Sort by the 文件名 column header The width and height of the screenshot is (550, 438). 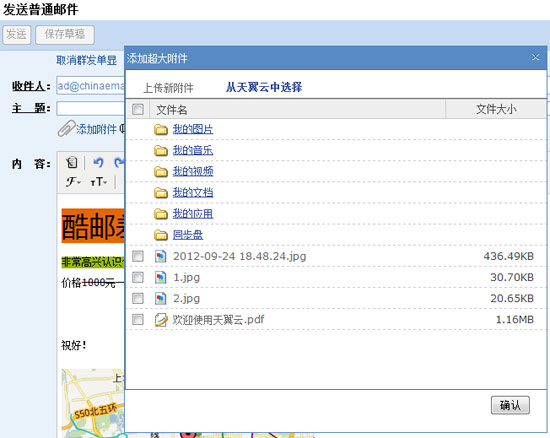[x=297, y=109]
